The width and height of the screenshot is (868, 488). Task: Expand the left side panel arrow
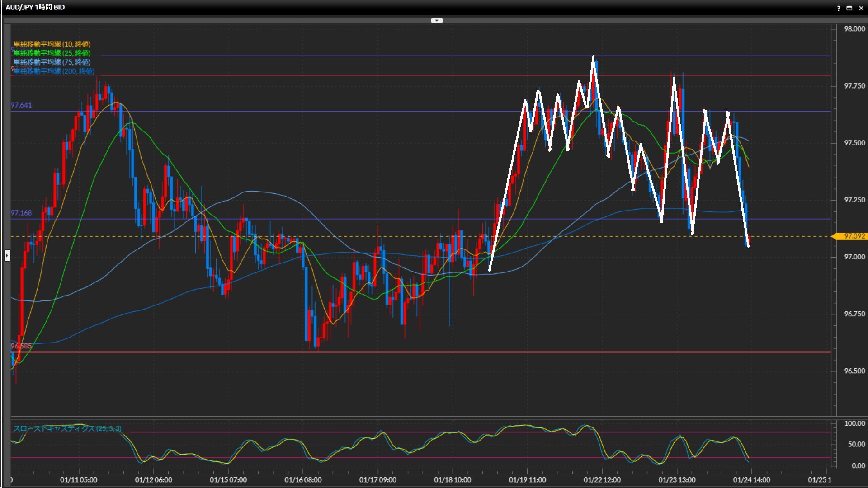[x=7, y=256]
